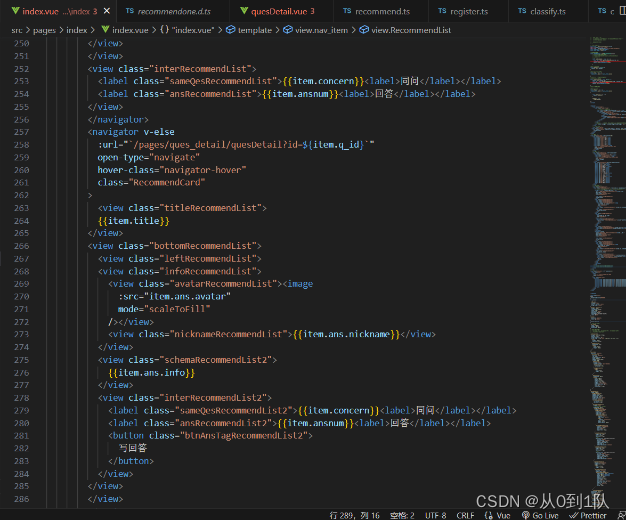
Task: Click "ansRecommendList" on line 254
Action: (211, 94)
